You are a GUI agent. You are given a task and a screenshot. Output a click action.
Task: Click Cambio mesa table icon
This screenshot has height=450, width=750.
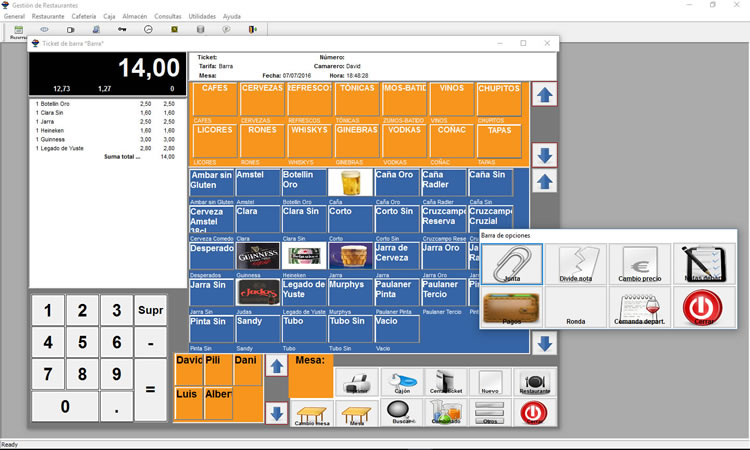coord(312,412)
